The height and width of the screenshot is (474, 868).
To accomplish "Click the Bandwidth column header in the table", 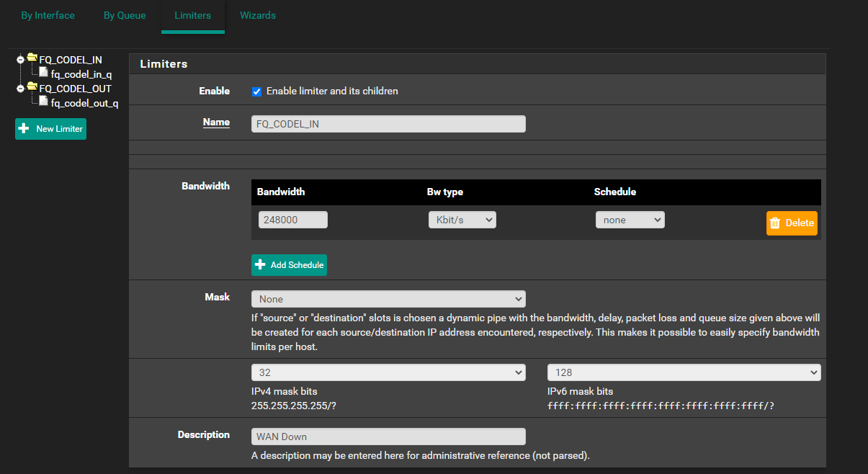I will 281,192.
